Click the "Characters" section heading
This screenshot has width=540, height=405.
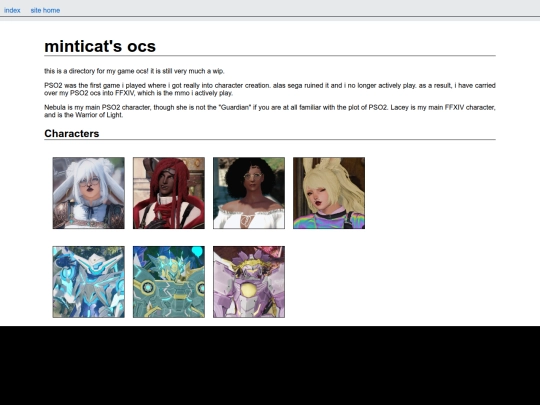coord(72,134)
